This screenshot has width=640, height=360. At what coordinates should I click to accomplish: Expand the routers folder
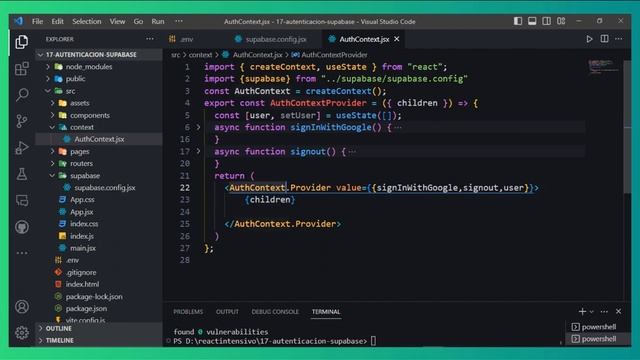click(52, 163)
